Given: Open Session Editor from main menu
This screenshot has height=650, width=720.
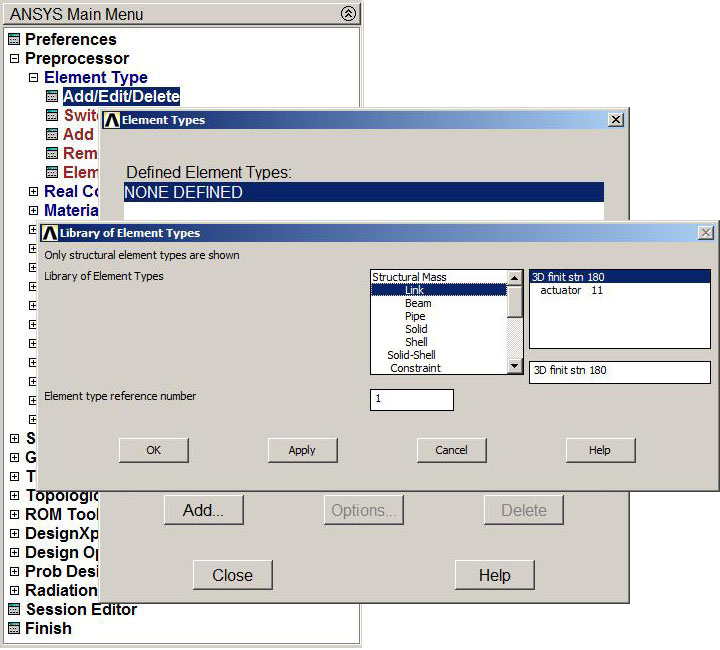Looking at the screenshot, I should [x=81, y=610].
